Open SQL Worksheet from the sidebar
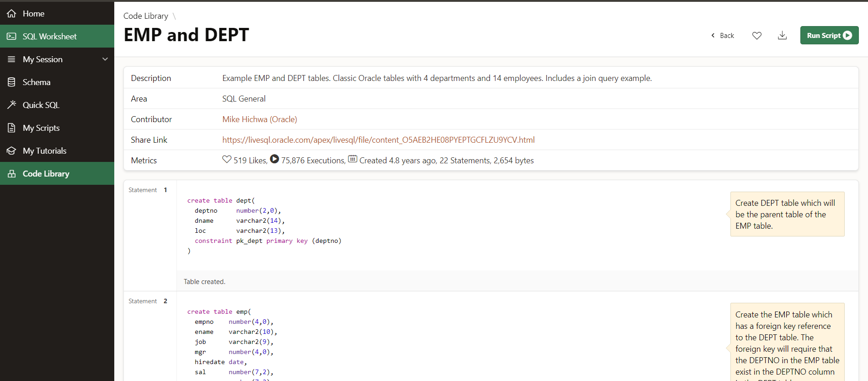The width and height of the screenshot is (868, 381). click(49, 37)
